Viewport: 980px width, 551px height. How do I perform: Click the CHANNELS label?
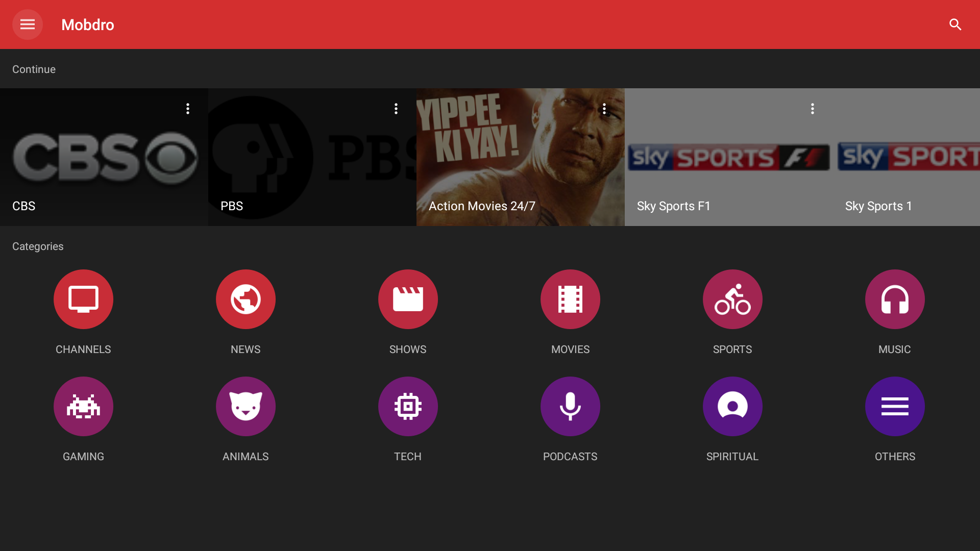[x=83, y=349]
